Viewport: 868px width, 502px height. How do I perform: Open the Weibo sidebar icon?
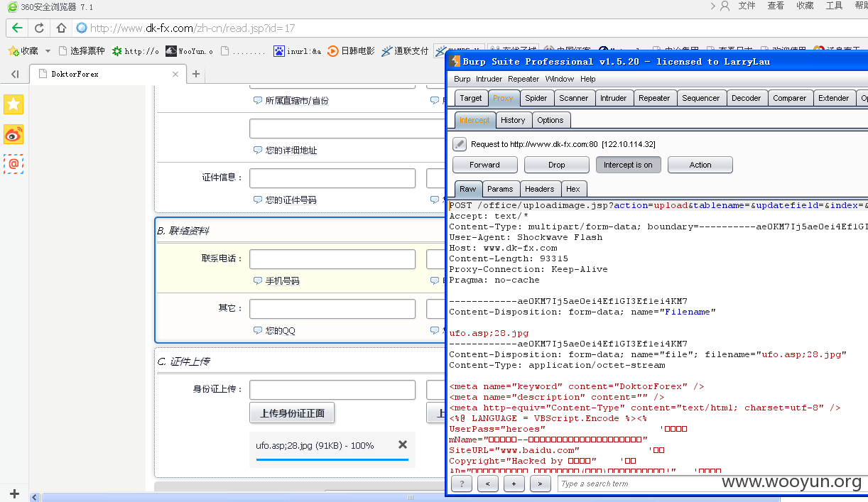13,134
